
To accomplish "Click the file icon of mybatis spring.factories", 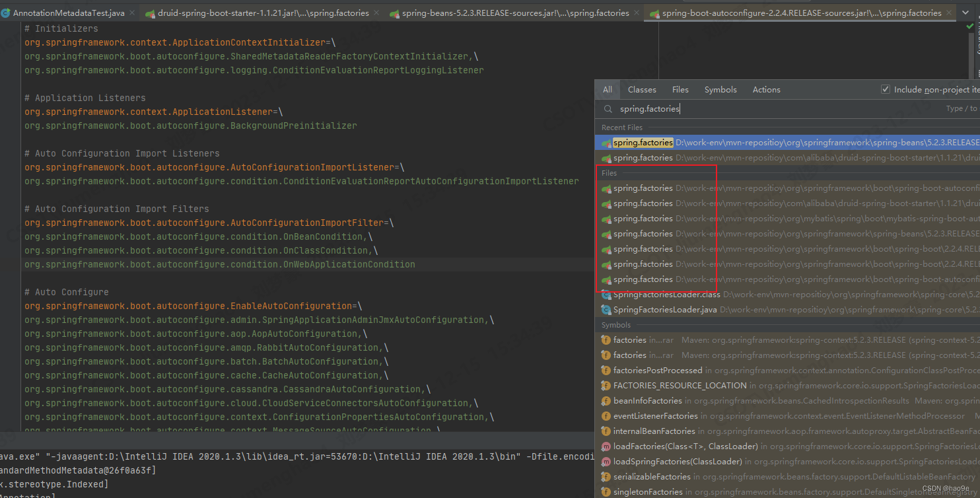I will [606, 219].
